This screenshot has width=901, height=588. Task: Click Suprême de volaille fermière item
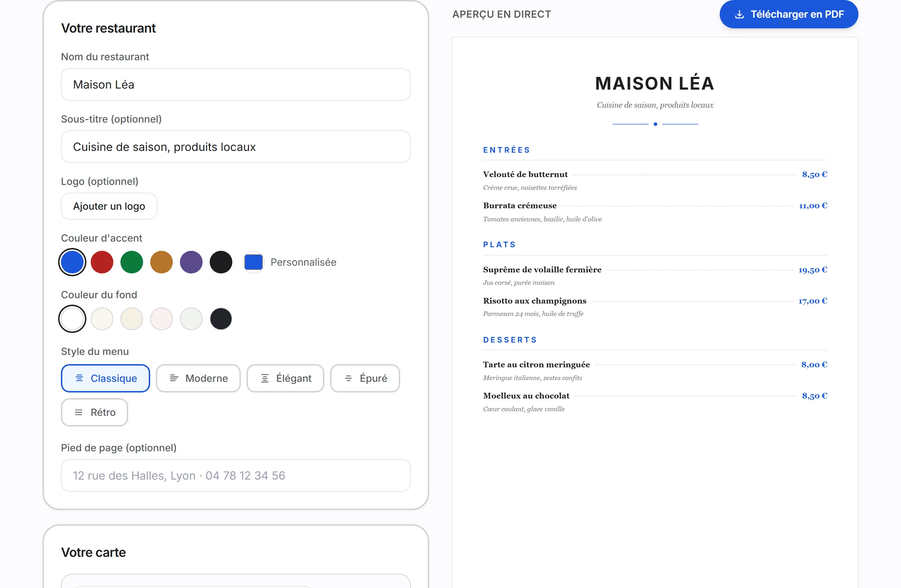pyautogui.click(x=542, y=270)
